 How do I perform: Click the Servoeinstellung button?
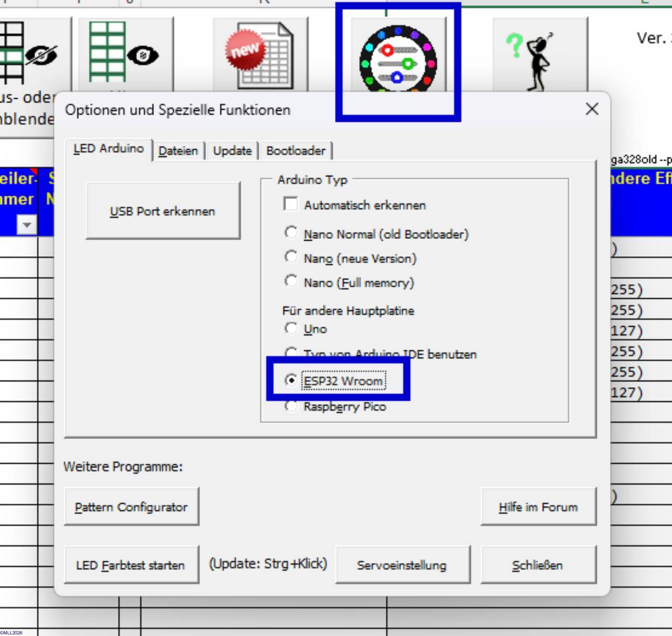[x=402, y=565]
